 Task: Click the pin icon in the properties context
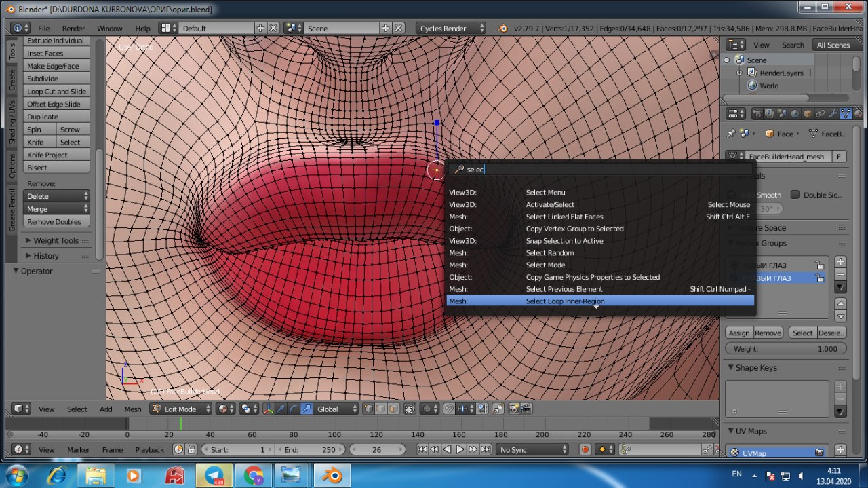point(731,134)
